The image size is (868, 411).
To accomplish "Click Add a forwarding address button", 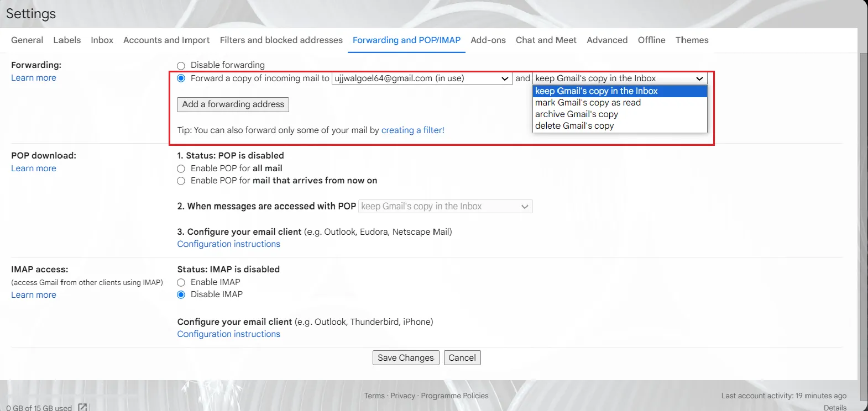I will 233,104.
